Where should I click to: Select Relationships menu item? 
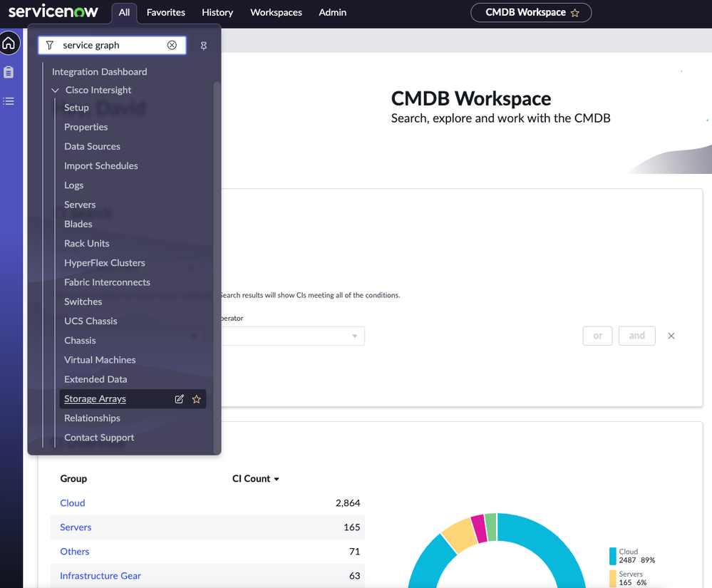[x=92, y=418]
